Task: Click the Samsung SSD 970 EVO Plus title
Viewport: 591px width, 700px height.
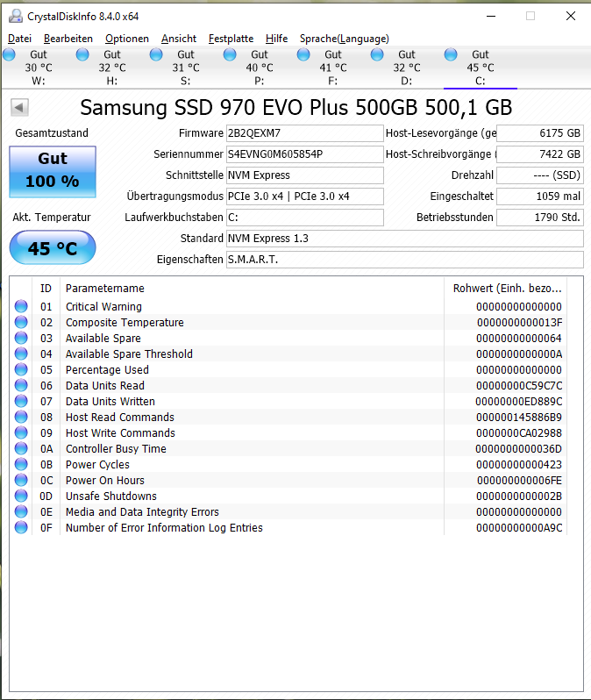Action: point(296,108)
